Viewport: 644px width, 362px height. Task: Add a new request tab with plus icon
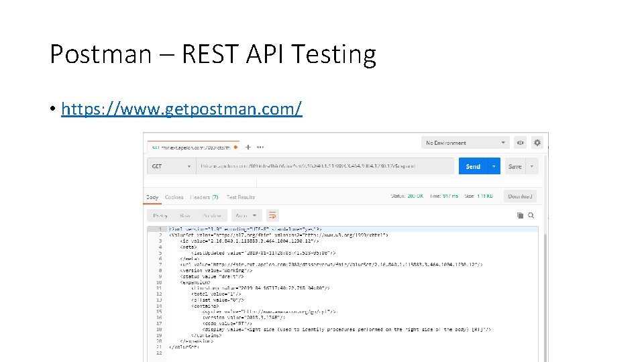click(x=248, y=147)
